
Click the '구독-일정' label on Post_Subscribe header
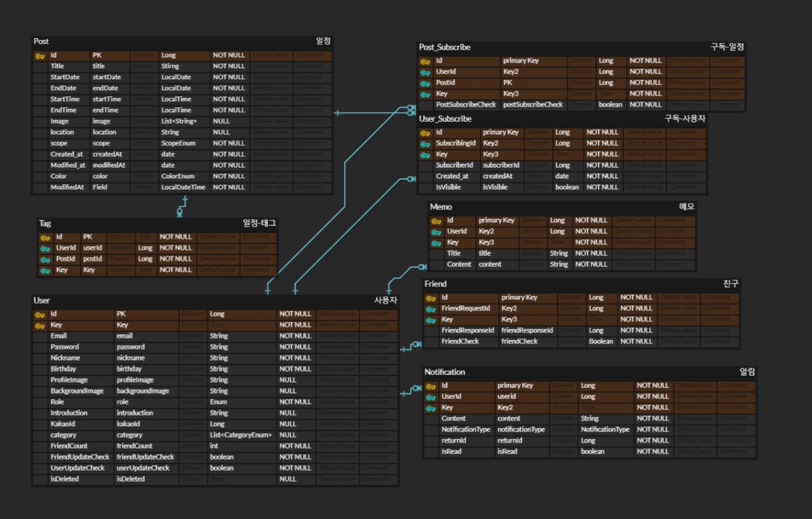point(727,47)
